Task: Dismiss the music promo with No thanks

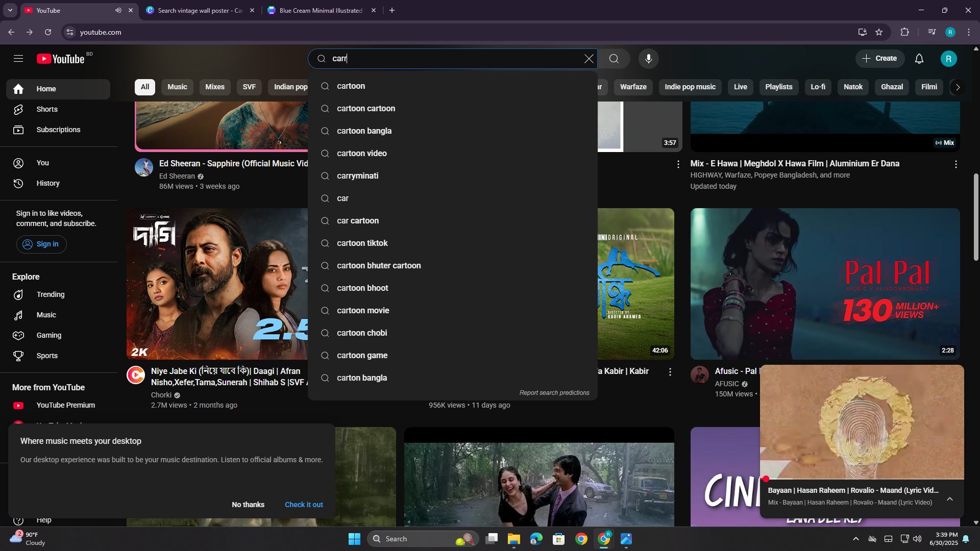Action: [x=248, y=505]
